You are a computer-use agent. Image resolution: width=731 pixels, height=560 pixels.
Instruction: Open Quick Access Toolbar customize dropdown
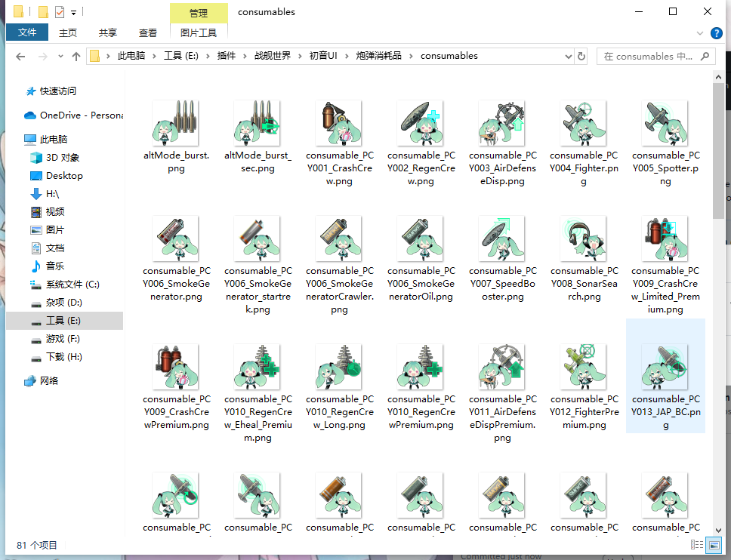[x=74, y=13]
